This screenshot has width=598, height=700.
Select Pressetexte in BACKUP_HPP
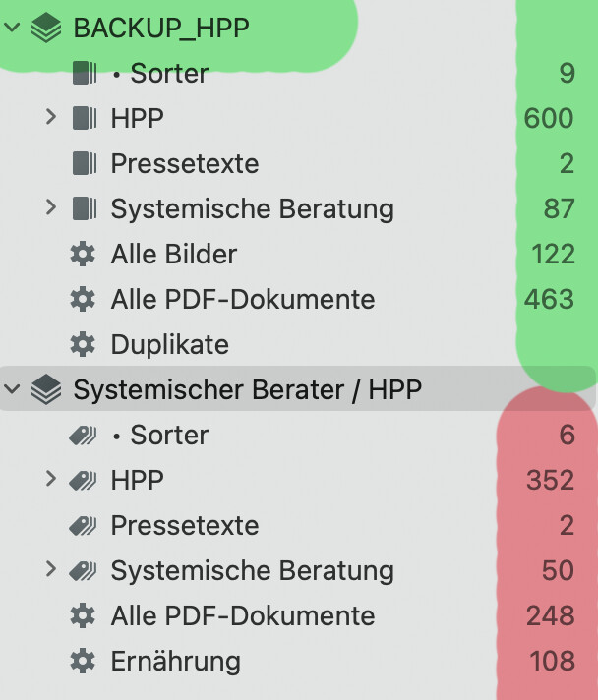[185, 164]
